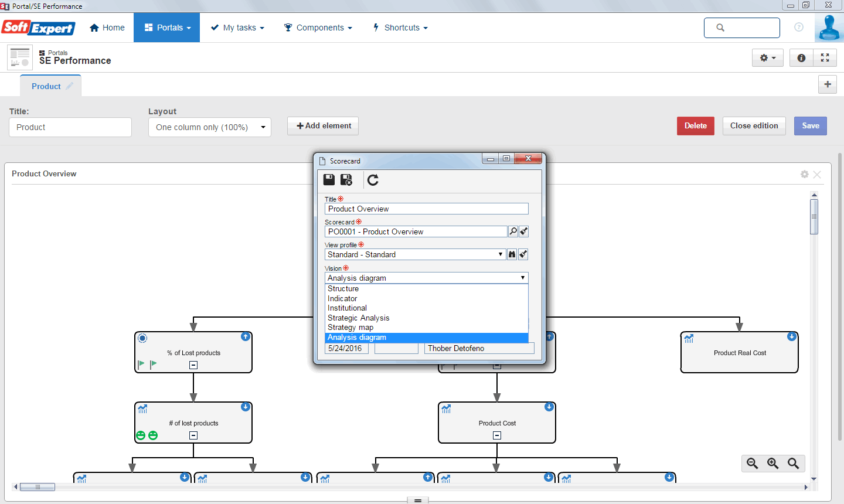Click the magnifier icon beside the Scorecard field
This screenshot has width=844, height=504.
pyautogui.click(x=513, y=231)
